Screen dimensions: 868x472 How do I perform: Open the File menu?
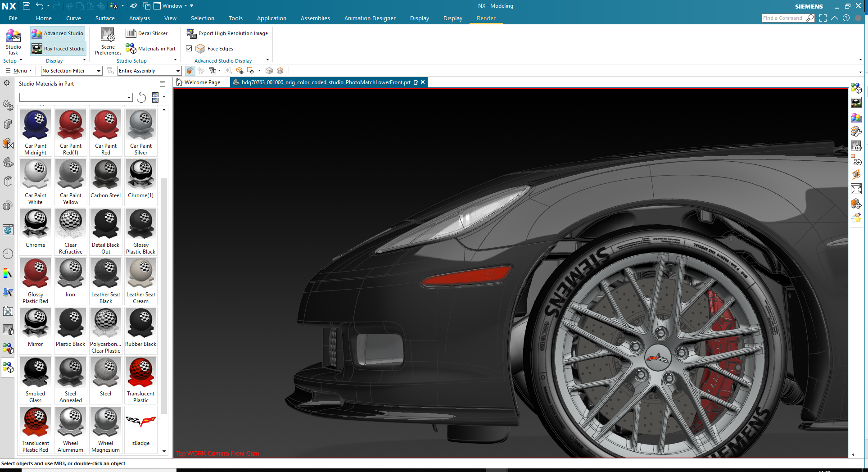(13, 18)
